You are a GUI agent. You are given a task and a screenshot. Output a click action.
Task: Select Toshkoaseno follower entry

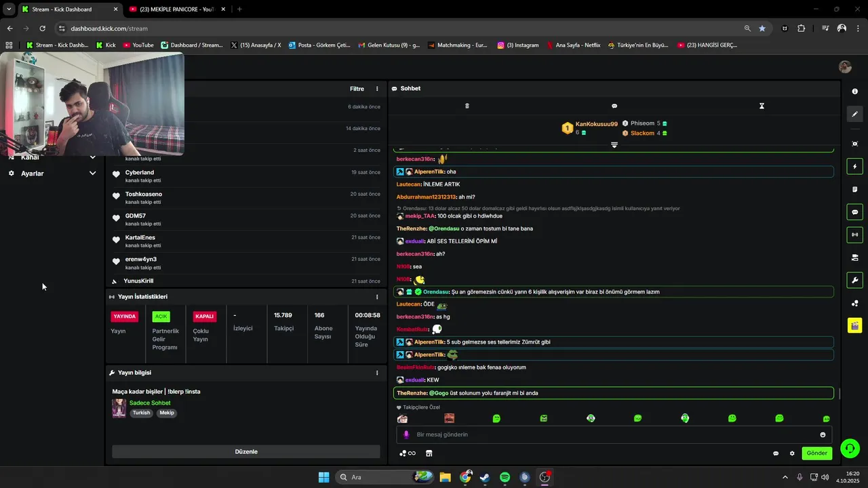click(246, 197)
